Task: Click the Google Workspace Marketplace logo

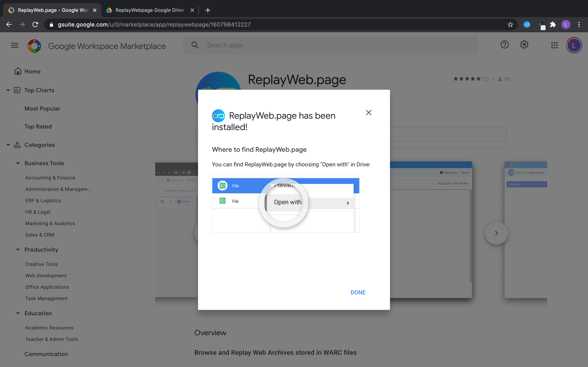Action: (34, 46)
